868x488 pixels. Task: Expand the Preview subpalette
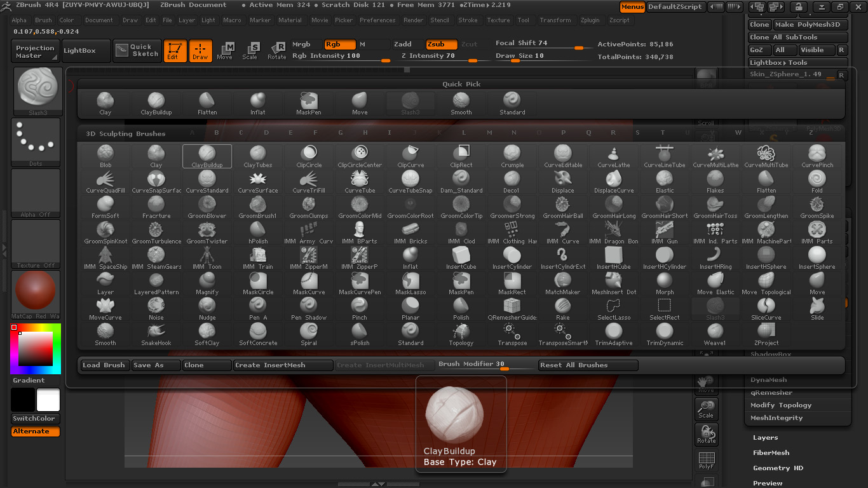coord(768,484)
